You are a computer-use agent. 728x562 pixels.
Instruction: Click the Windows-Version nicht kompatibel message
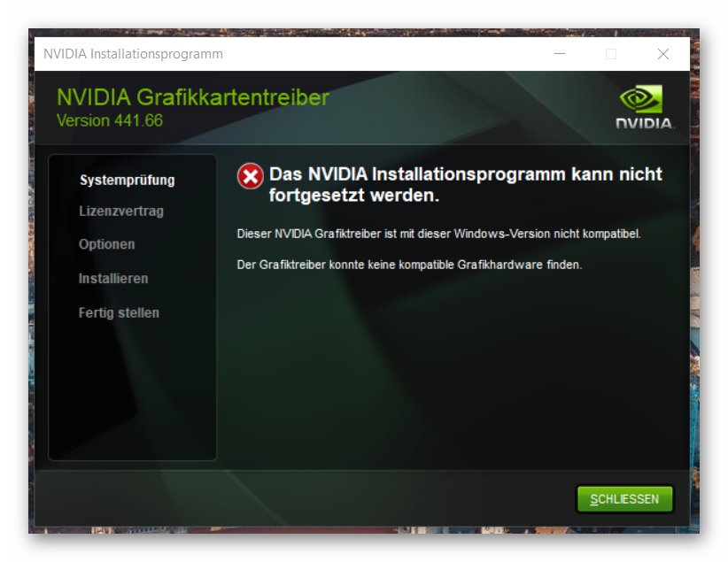(x=438, y=234)
